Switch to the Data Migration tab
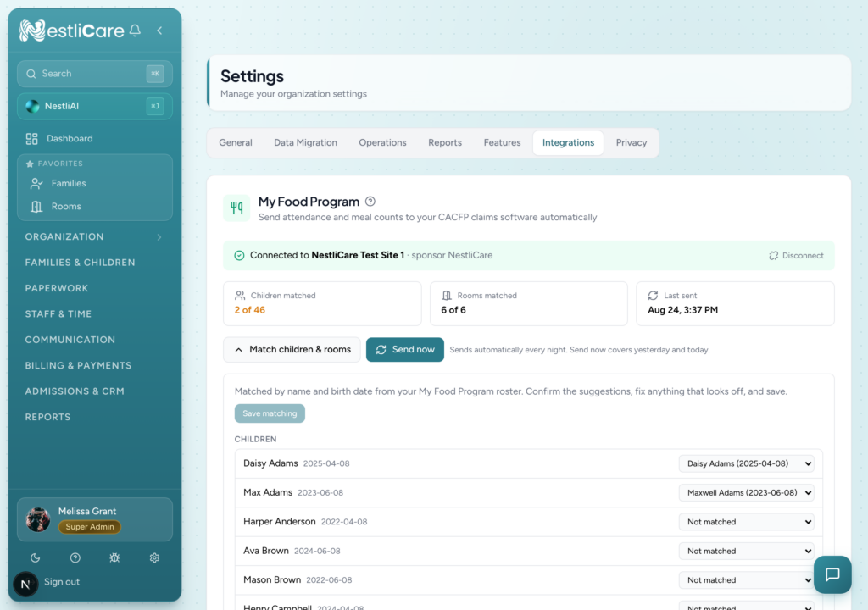The width and height of the screenshot is (868, 610). tap(305, 143)
